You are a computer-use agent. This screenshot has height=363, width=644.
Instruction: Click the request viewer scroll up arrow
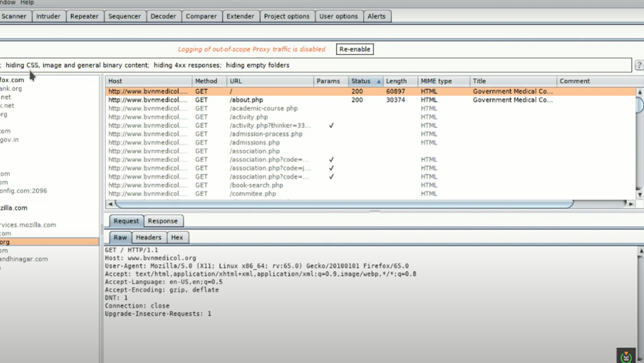640,250
